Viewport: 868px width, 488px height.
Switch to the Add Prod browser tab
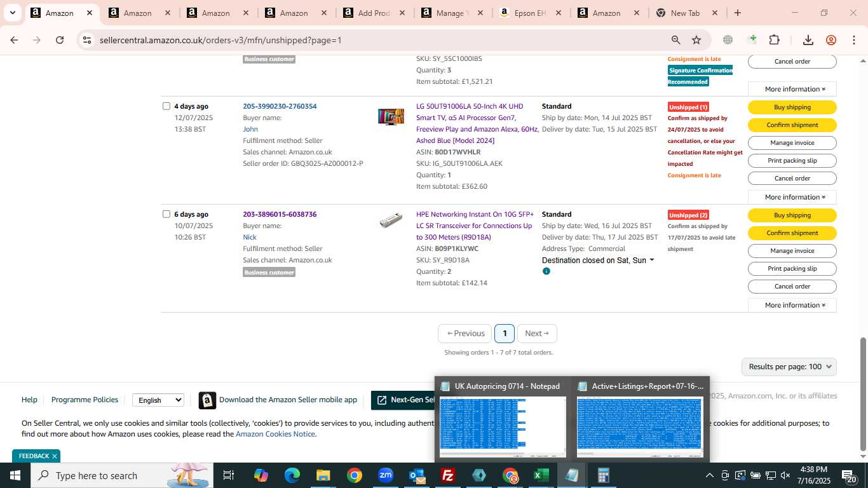click(x=375, y=13)
